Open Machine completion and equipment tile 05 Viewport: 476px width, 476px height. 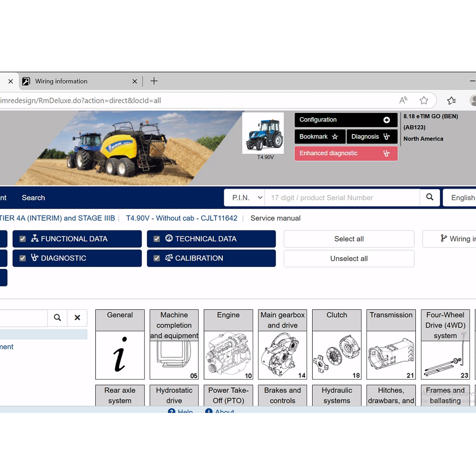tap(174, 344)
